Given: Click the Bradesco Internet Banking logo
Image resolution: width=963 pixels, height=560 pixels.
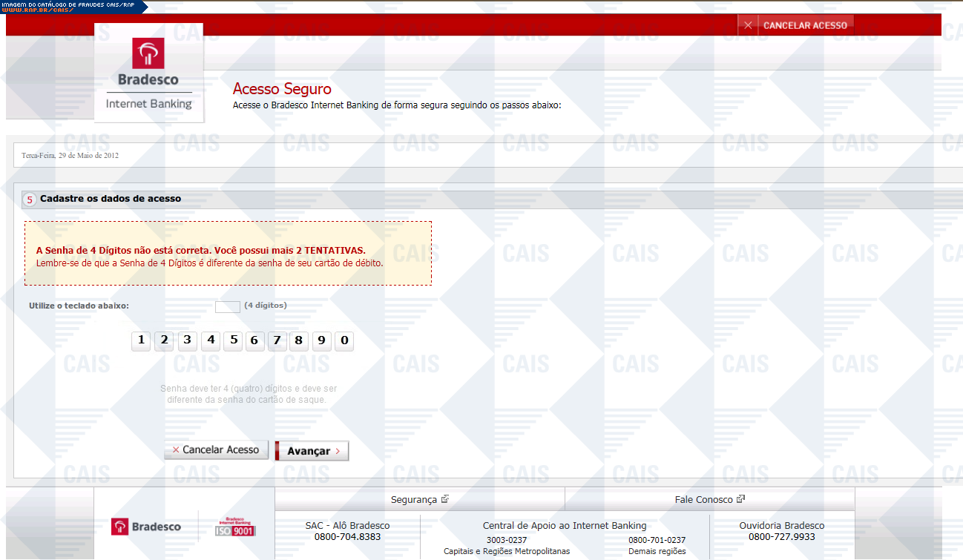Looking at the screenshot, I should [x=148, y=73].
